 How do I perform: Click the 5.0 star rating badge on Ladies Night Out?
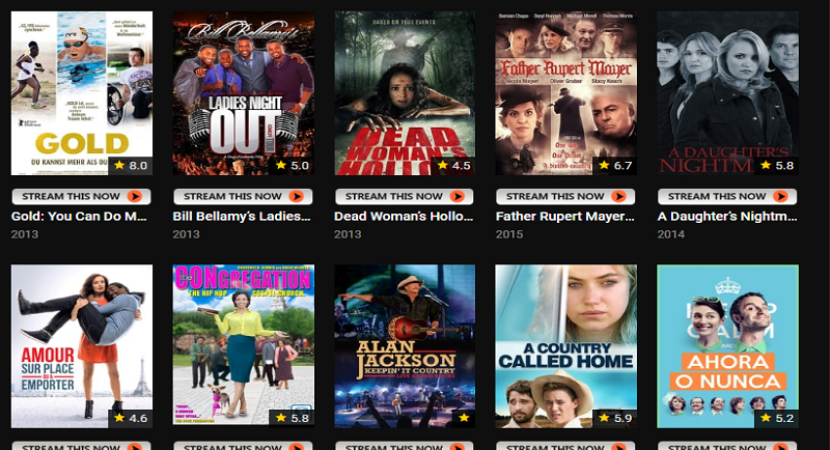[x=292, y=165]
